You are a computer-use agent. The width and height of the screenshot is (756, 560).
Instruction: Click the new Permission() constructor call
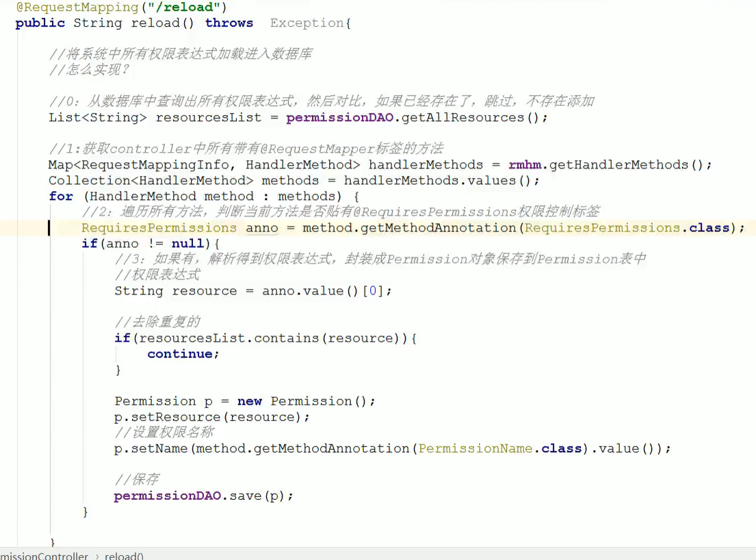[302, 401]
